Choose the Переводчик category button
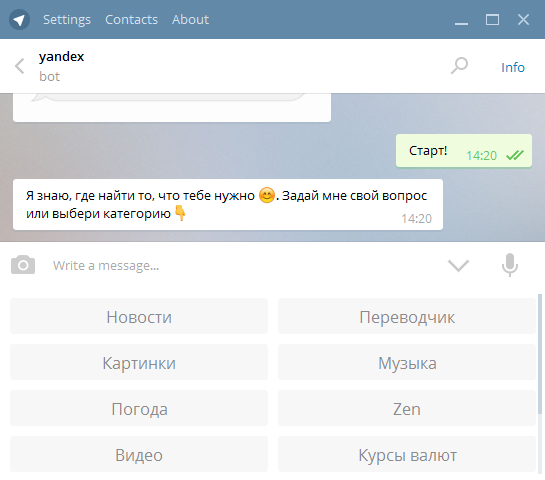The height and width of the screenshot is (480, 545). click(x=407, y=316)
